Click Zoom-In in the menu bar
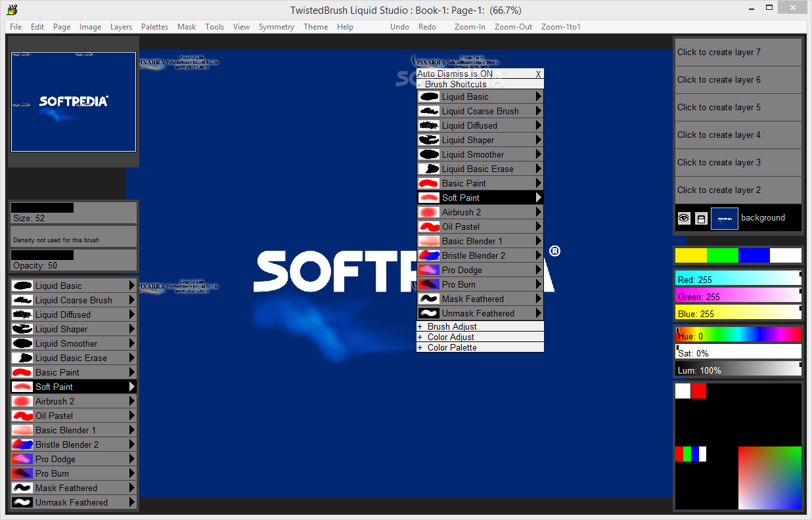The width and height of the screenshot is (812, 520). (x=470, y=27)
